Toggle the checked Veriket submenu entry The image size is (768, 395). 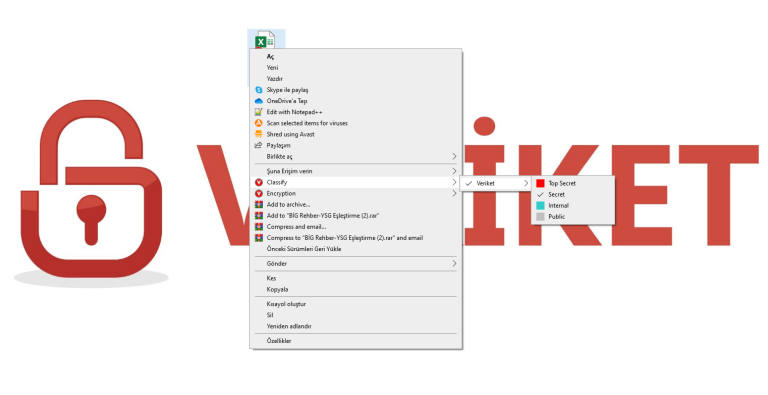(496, 183)
